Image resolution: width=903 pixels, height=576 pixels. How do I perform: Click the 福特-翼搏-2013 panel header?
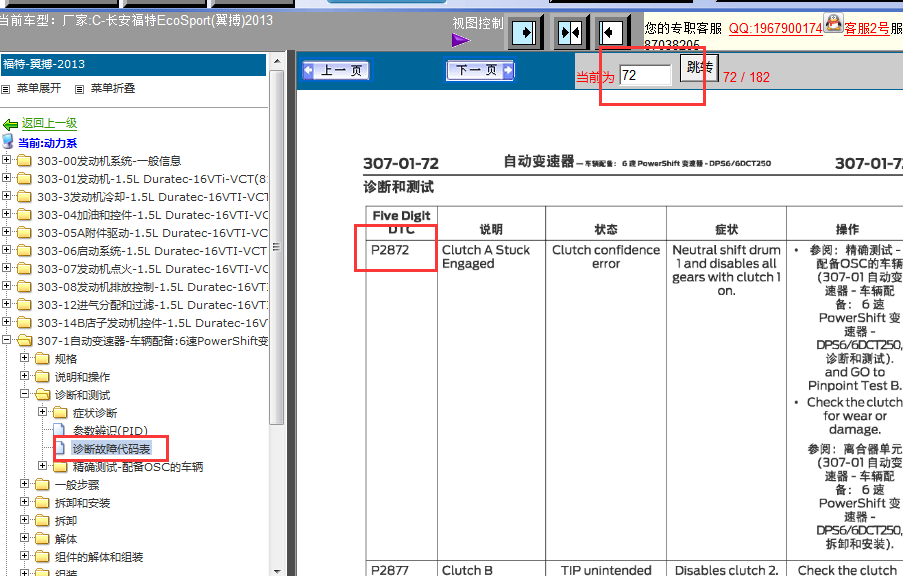click(133, 65)
